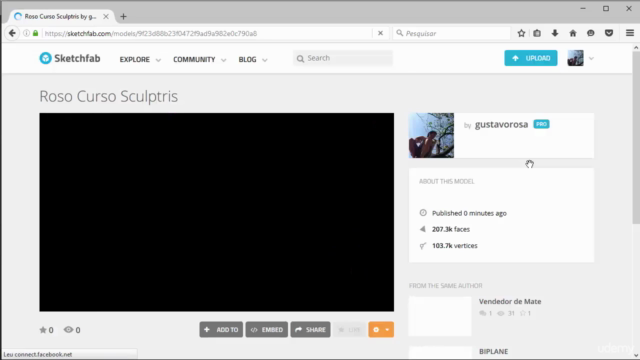Click the eye views counter below viewer
This screenshot has height=360, width=640.
point(72,330)
